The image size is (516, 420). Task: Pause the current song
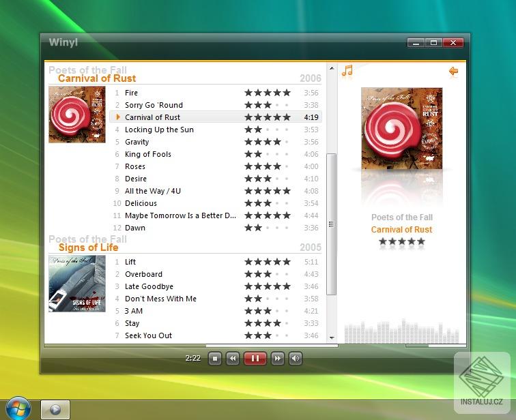(255, 358)
